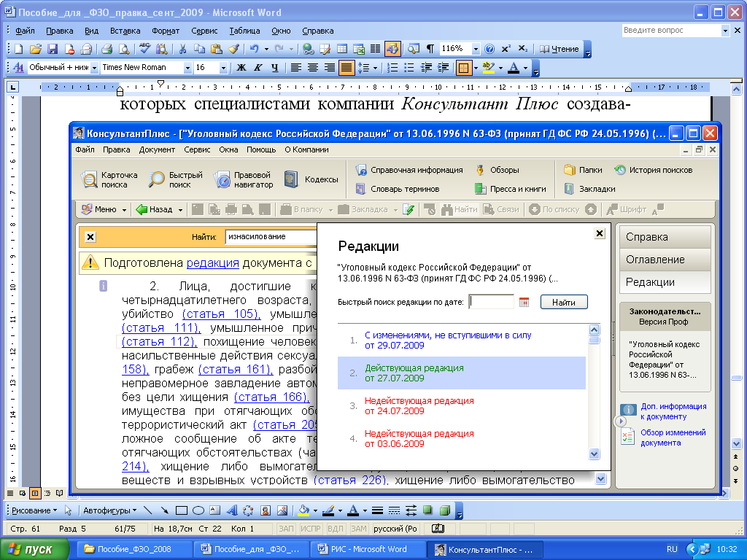Open Папки in КонсультантПлюс
The image size is (747, 560).
[583, 170]
